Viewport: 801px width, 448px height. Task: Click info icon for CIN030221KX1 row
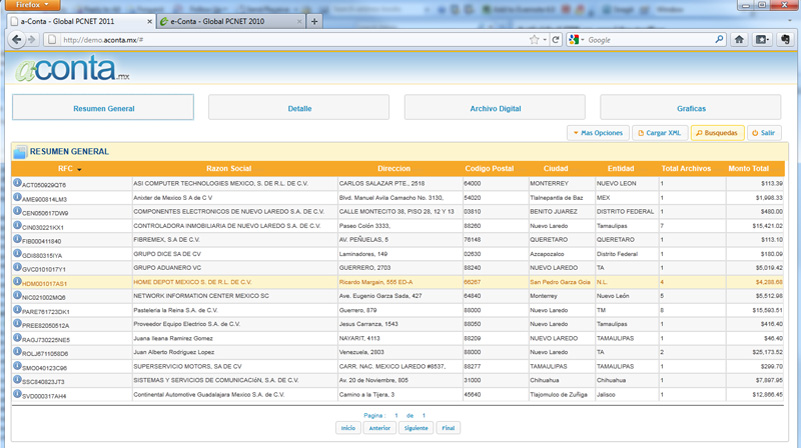point(17,225)
